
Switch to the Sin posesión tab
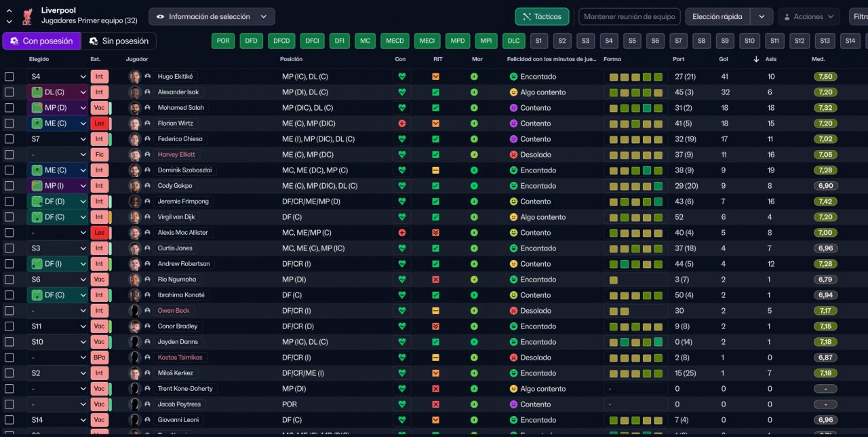pos(119,41)
